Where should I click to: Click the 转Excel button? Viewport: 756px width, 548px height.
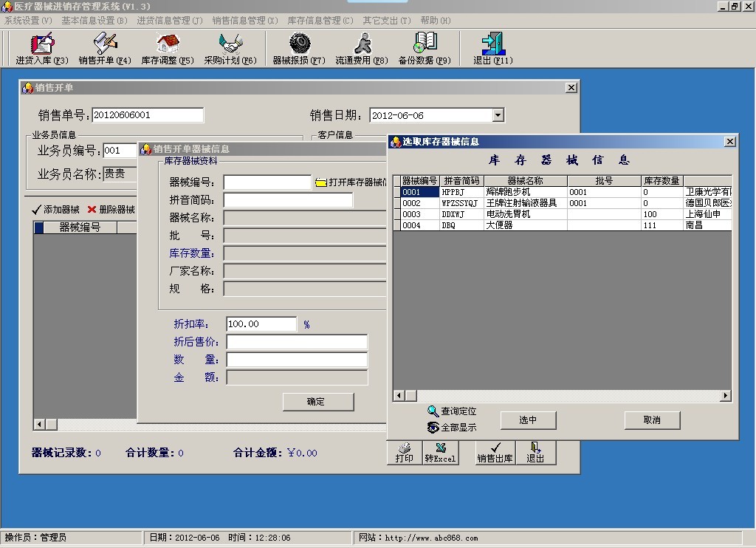tap(441, 454)
